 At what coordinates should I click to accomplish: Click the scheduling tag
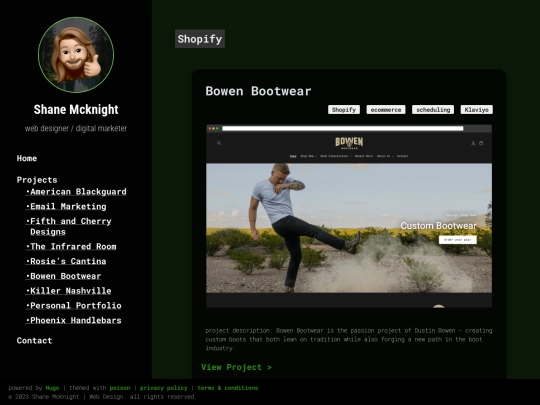click(433, 110)
